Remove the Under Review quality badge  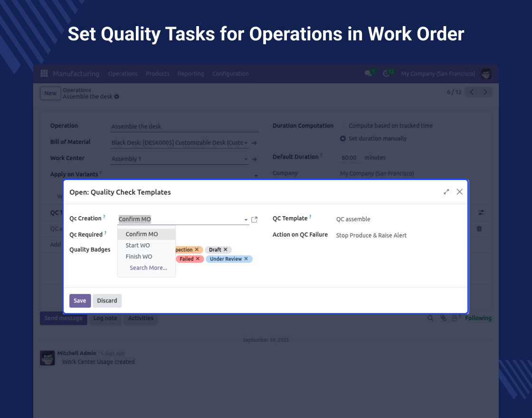(246, 258)
